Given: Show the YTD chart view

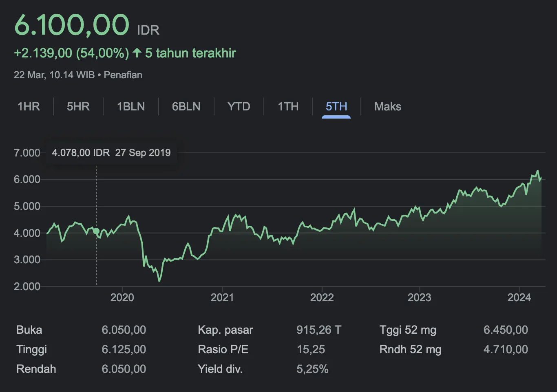Looking at the screenshot, I should [239, 107].
